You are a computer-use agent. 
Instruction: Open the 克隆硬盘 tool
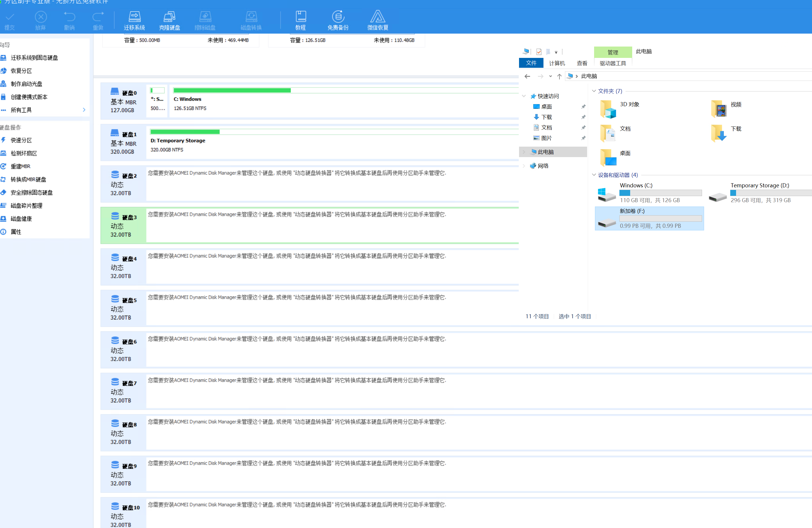pos(169,20)
